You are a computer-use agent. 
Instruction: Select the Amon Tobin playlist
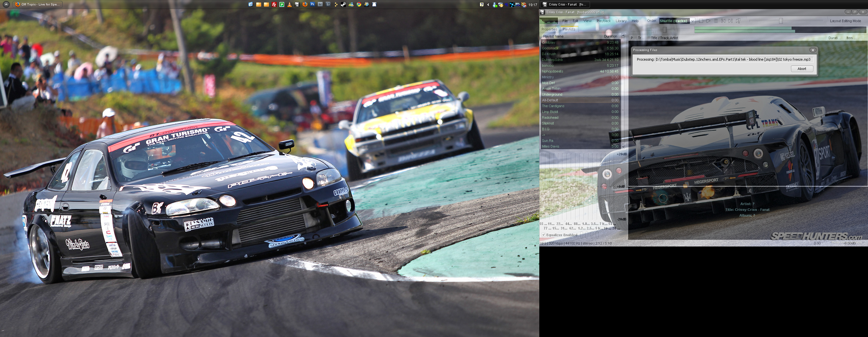(x=580, y=89)
